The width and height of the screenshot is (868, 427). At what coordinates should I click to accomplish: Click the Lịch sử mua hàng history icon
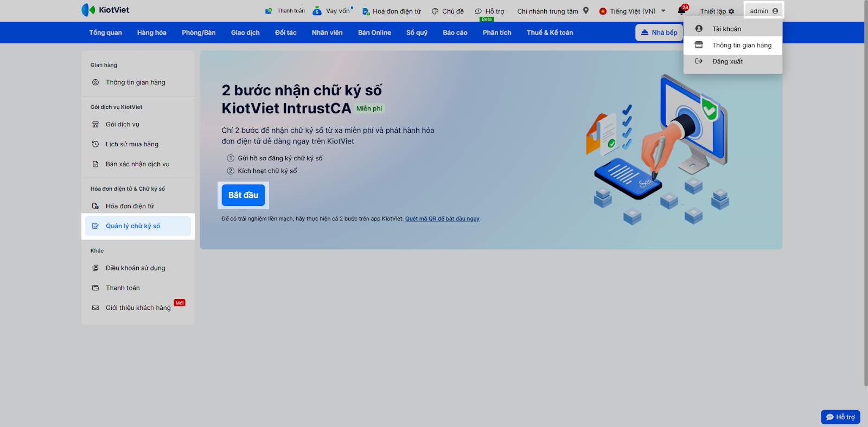coord(95,144)
